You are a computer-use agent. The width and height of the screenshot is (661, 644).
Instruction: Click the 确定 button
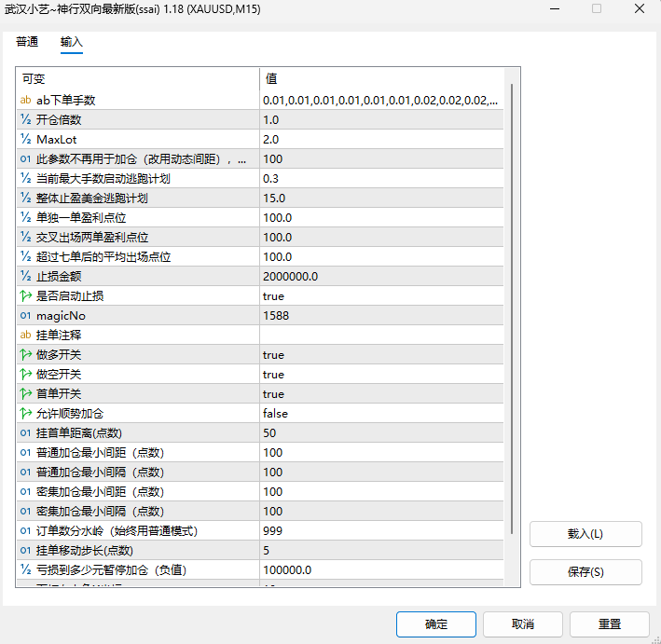click(436, 624)
